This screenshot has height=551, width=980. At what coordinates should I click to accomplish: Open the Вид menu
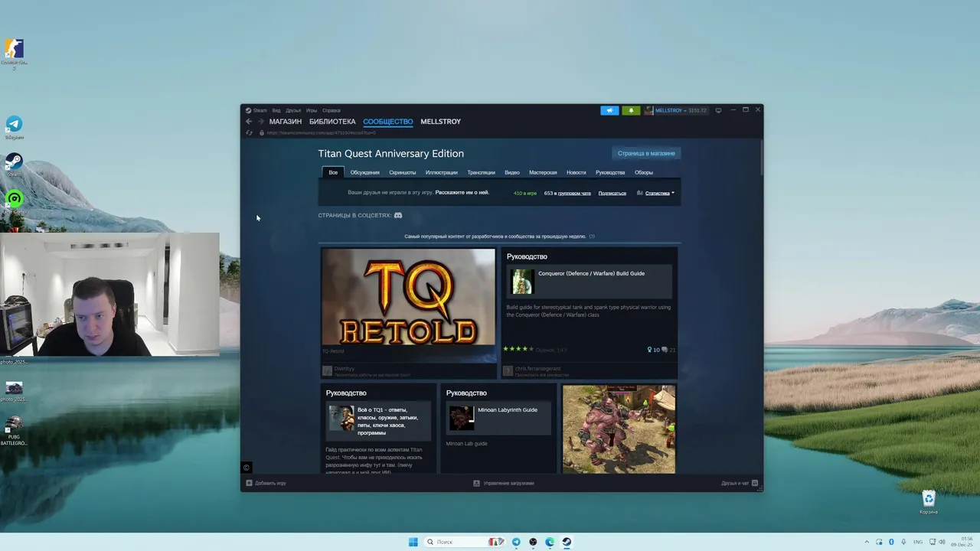pyautogui.click(x=276, y=110)
